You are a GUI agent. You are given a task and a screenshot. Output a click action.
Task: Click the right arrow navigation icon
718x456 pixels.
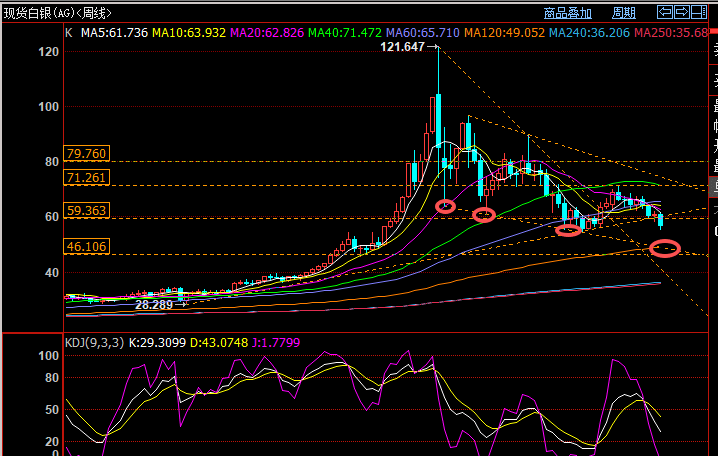(681, 12)
